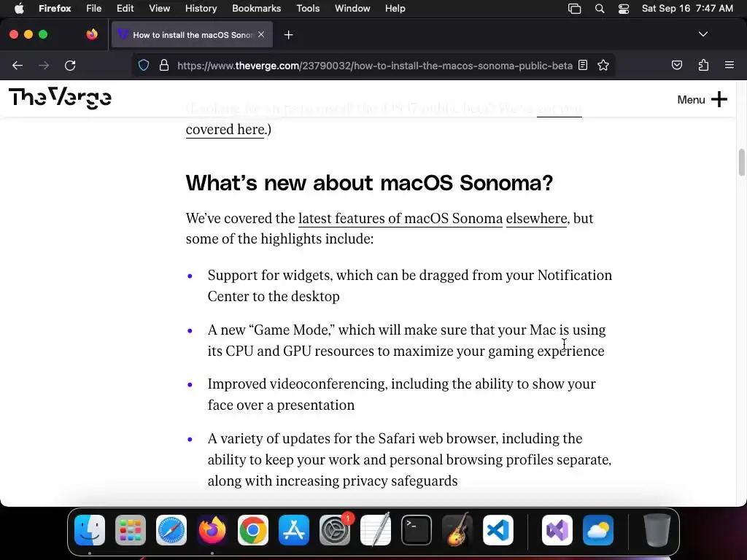Launch Safari from the Dock
The height and width of the screenshot is (560, 747).
click(171, 530)
